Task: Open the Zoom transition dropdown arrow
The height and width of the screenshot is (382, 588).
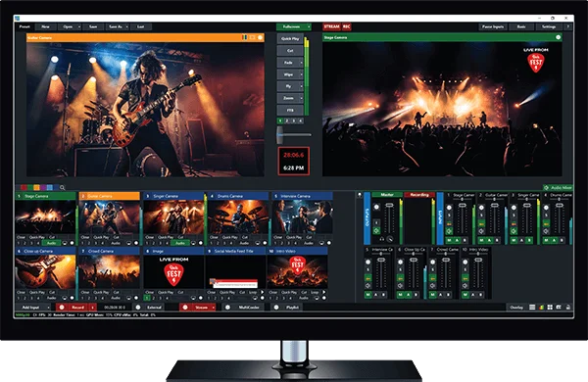Action: click(x=301, y=98)
